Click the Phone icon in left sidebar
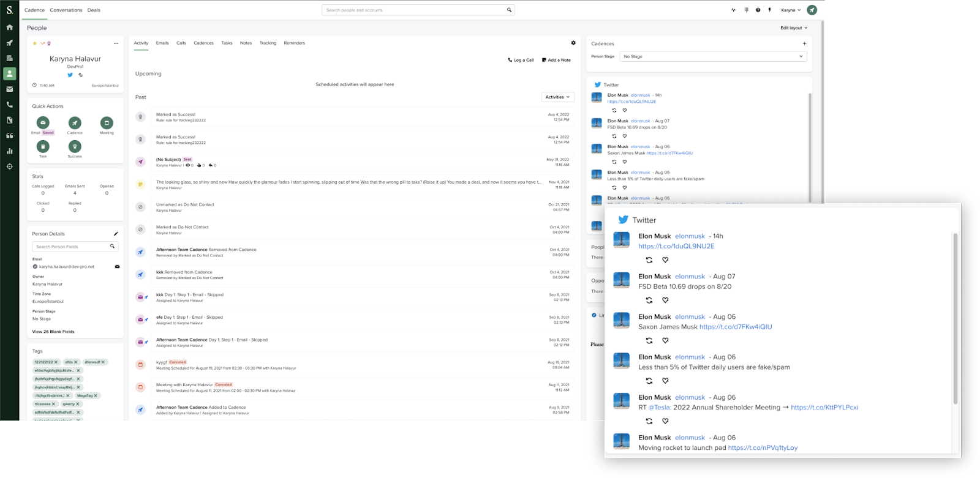The width and height of the screenshot is (980, 478). tap(9, 105)
